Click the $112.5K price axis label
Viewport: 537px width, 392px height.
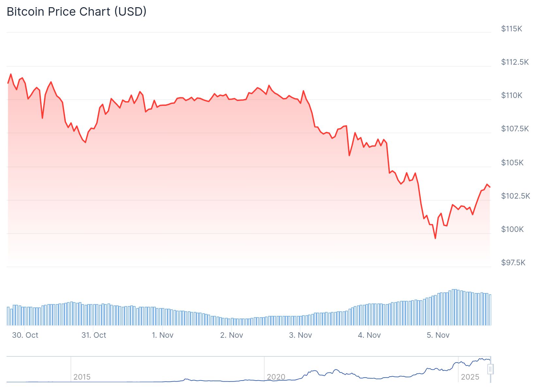(x=515, y=62)
